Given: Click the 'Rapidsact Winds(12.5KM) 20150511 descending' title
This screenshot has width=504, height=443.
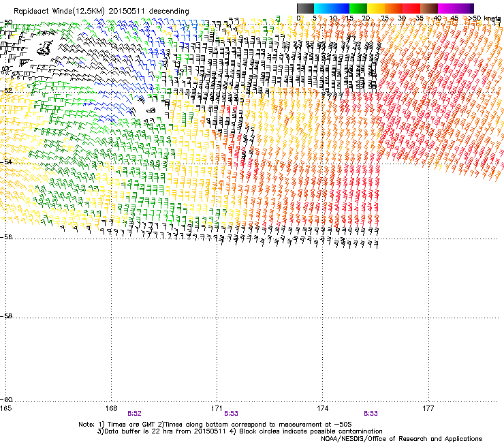Looking at the screenshot, I should pos(101,11).
